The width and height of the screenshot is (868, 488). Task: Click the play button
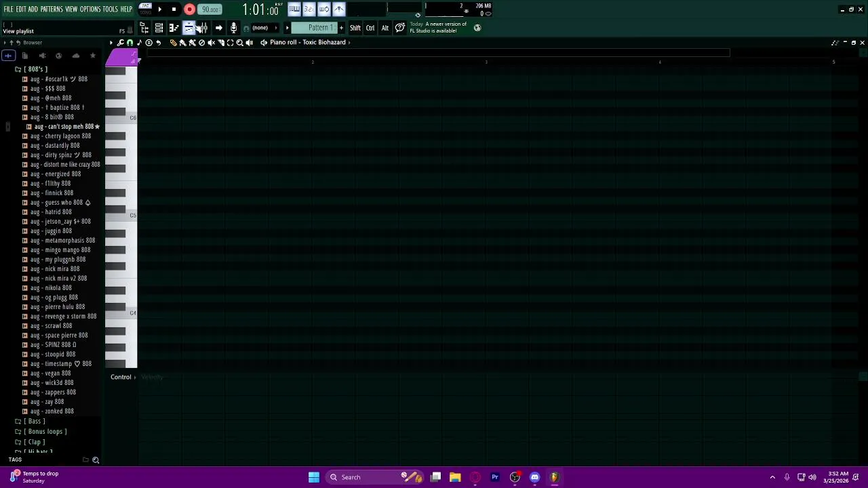[159, 9]
